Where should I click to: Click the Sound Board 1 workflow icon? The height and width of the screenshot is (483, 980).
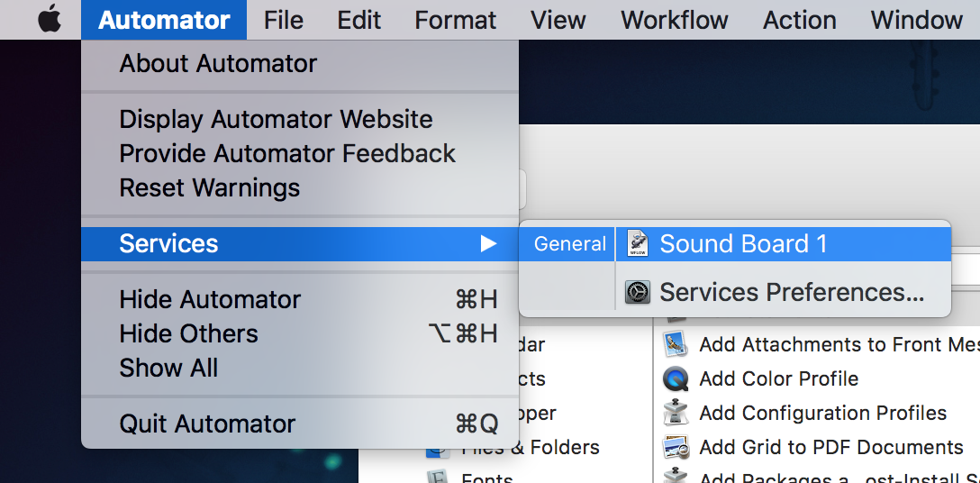click(x=637, y=244)
